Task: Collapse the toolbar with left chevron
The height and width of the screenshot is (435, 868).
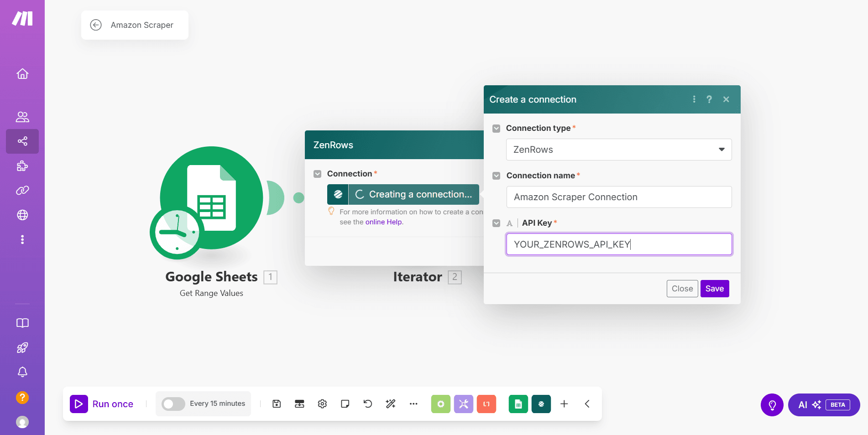Action: [x=587, y=404]
